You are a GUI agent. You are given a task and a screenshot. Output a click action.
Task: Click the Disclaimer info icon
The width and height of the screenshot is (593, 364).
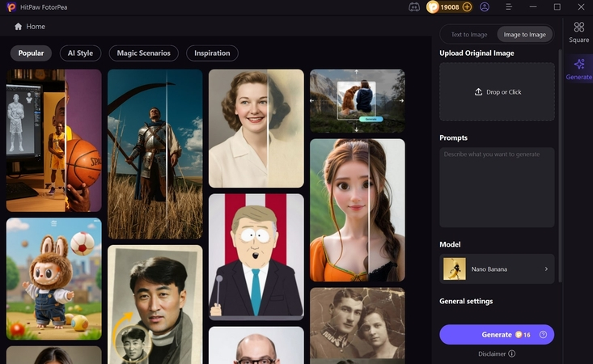click(x=511, y=353)
